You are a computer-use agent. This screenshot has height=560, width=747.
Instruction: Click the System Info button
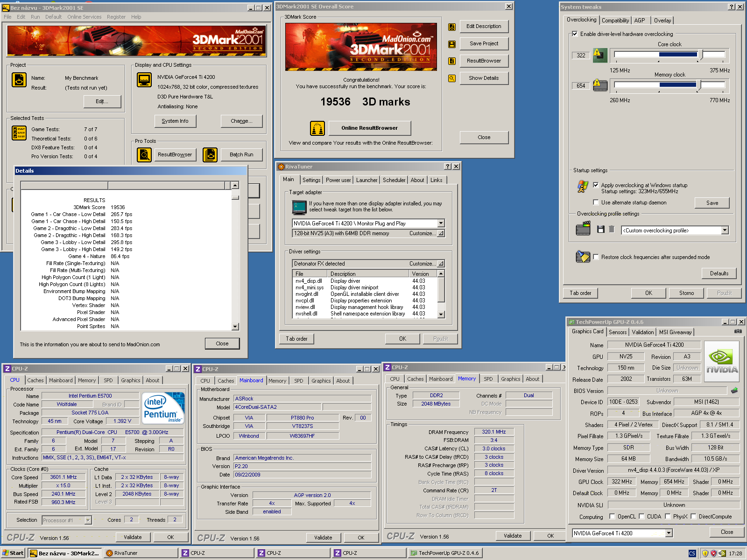(x=175, y=121)
